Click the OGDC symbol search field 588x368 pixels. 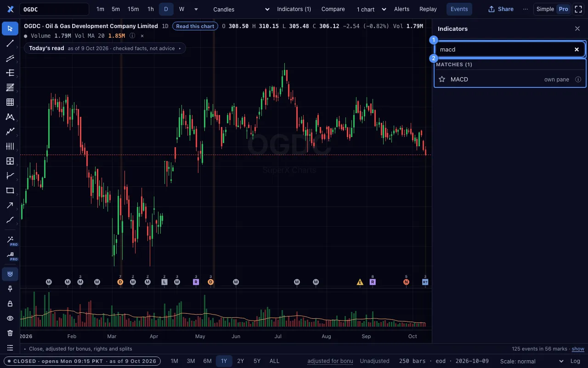click(x=54, y=9)
